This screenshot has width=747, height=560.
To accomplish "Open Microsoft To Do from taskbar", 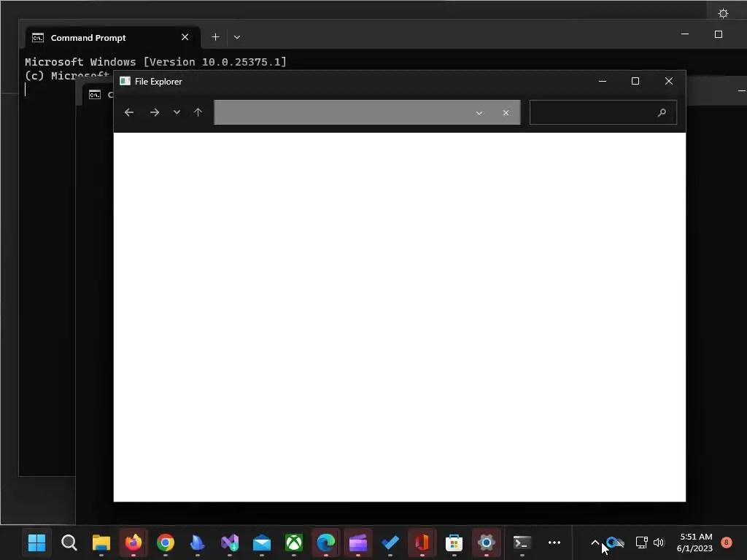I will point(390,542).
